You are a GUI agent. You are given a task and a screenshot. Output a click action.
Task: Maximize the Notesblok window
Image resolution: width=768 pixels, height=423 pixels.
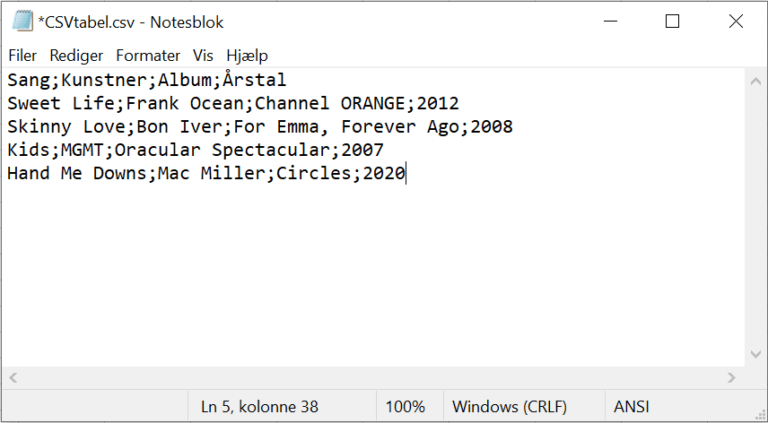pos(672,22)
